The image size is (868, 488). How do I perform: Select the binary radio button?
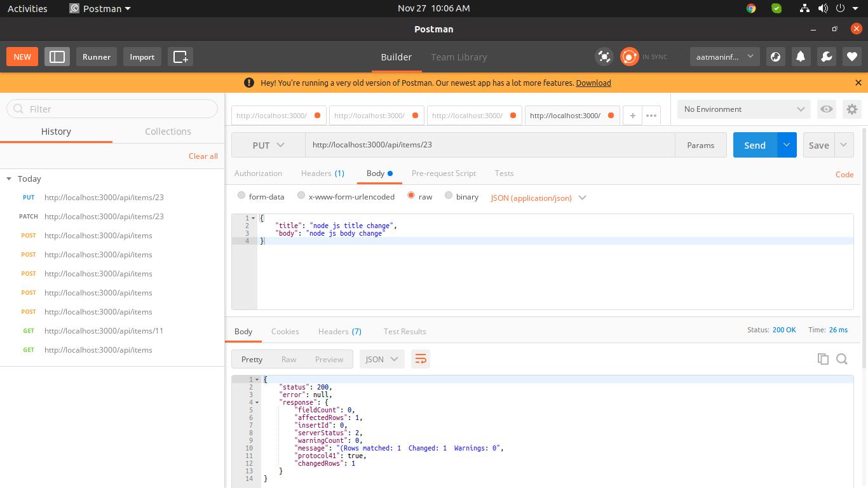(x=449, y=196)
